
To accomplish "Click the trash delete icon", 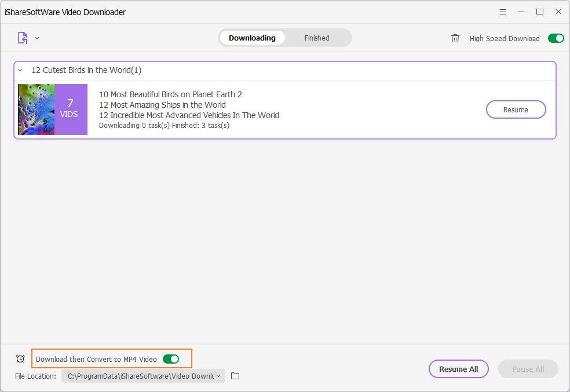I will click(x=455, y=38).
